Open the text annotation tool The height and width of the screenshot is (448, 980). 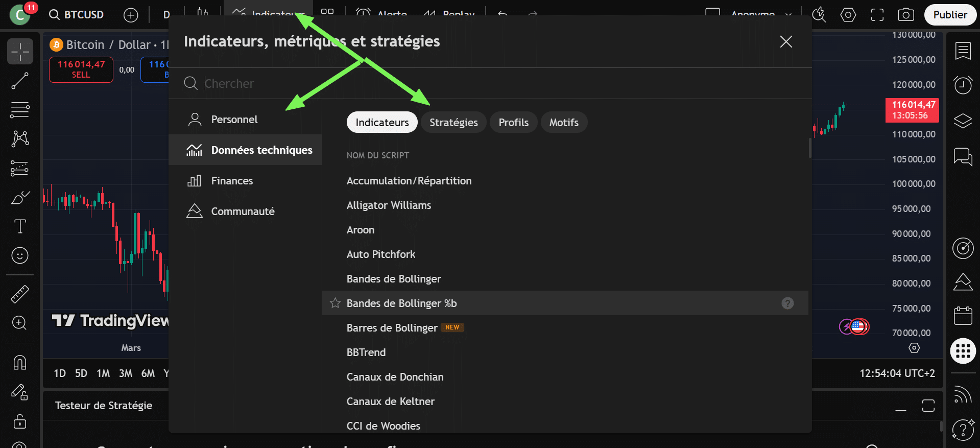click(x=20, y=226)
